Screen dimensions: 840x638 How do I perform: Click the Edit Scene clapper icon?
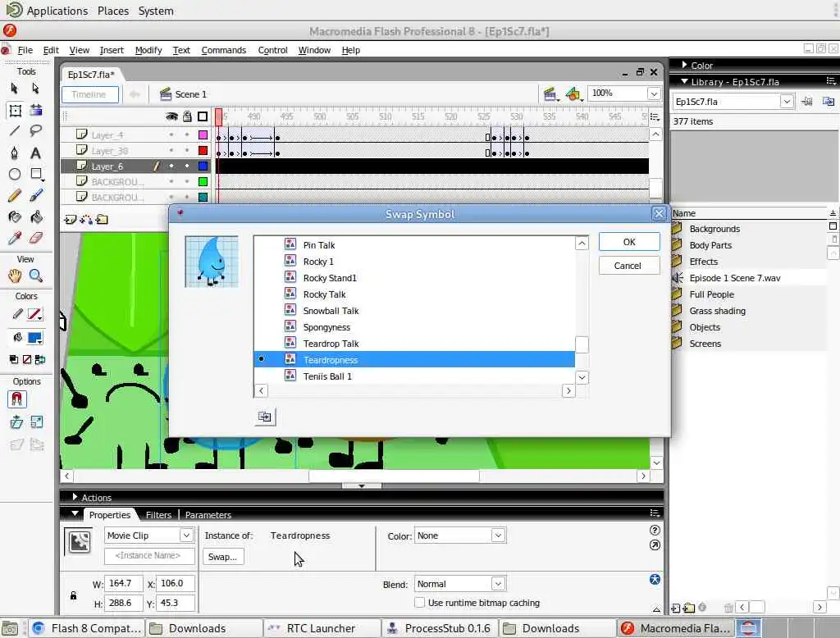[x=550, y=94]
